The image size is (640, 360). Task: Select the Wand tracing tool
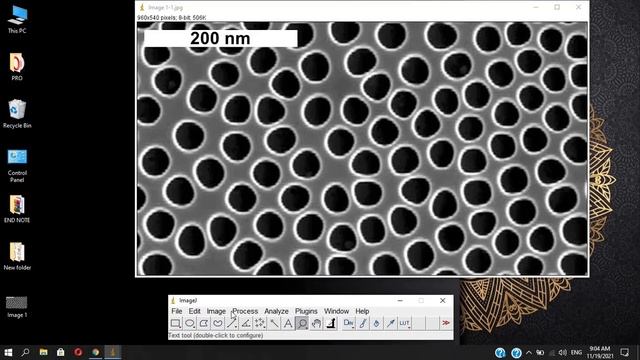click(x=274, y=323)
